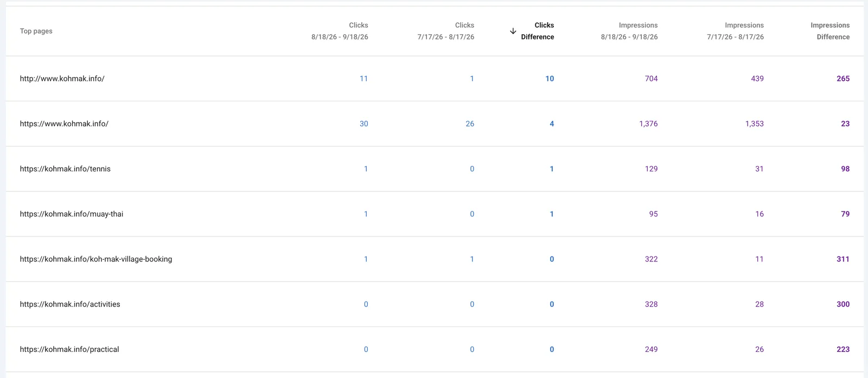Click impressions value 95 in muay-thai row
The image size is (868, 378).
[653, 214]
